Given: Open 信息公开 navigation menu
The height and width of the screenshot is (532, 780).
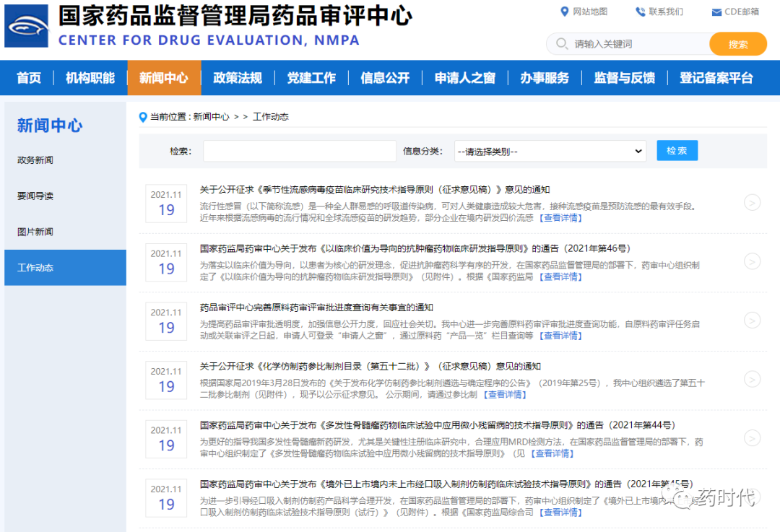Looking at the screenshot, I should (385, 78).
